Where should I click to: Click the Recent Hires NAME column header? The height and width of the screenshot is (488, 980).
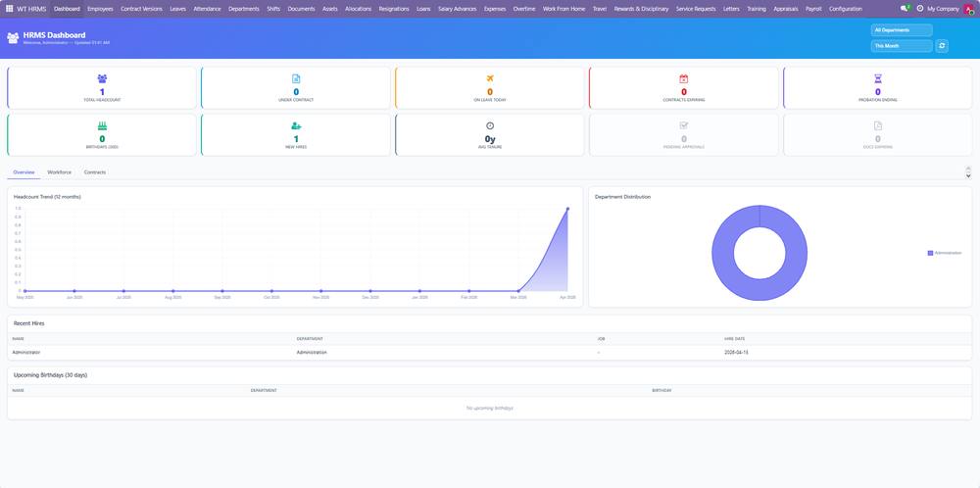[18, 339]
